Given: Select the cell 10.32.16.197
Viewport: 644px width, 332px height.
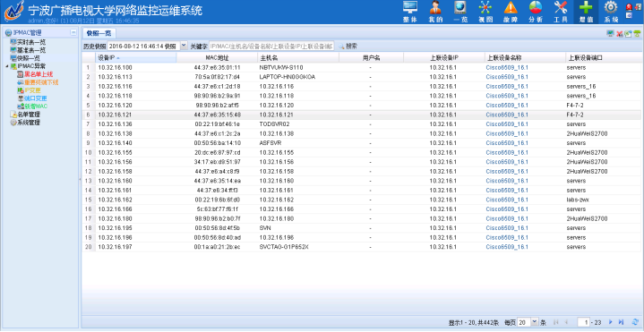Looking at the screenshot, I should (x=115, y=247).
